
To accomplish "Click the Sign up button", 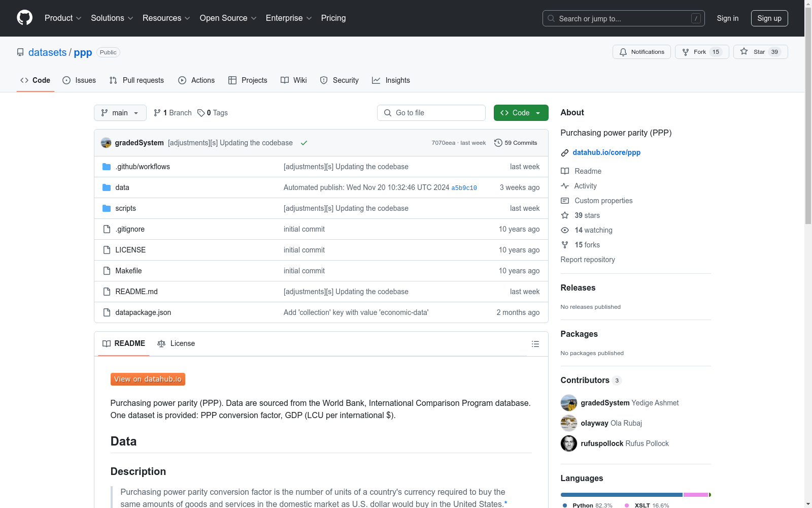I will (x=769, y=18).
